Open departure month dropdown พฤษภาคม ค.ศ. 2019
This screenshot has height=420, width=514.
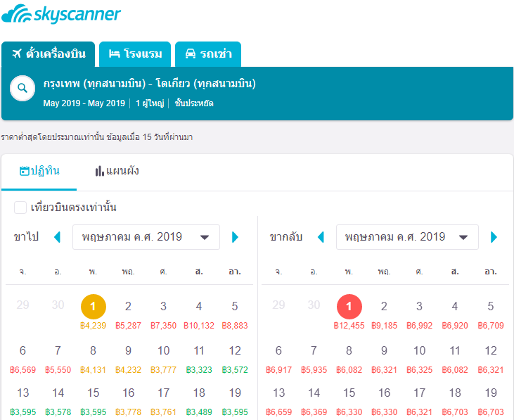point(146,237)
